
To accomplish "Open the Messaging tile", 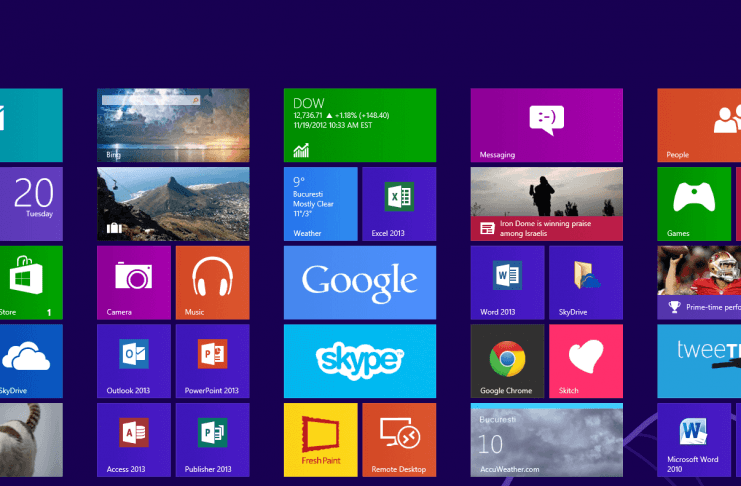I will click(546, 125).
